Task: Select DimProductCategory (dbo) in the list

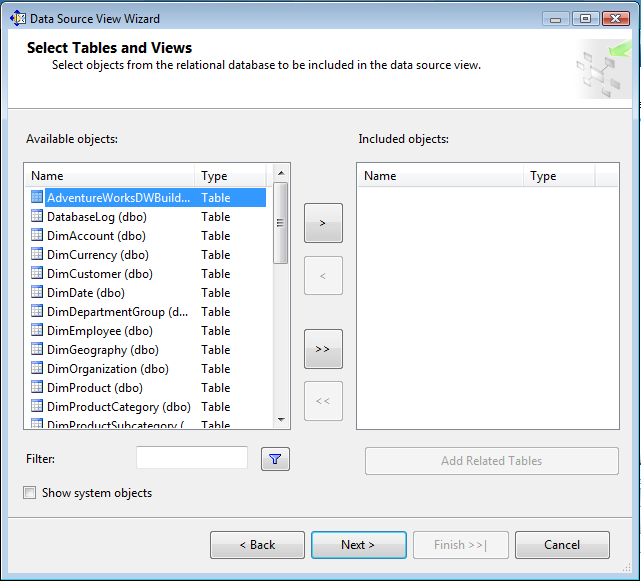Action: (x=148, y=407)
